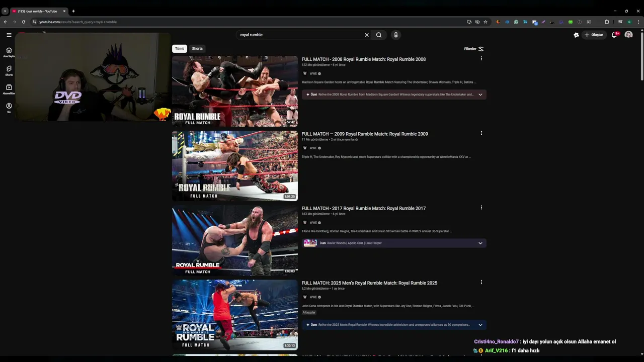Click Altyazılar badge on 2025 video

coord(309,312)
